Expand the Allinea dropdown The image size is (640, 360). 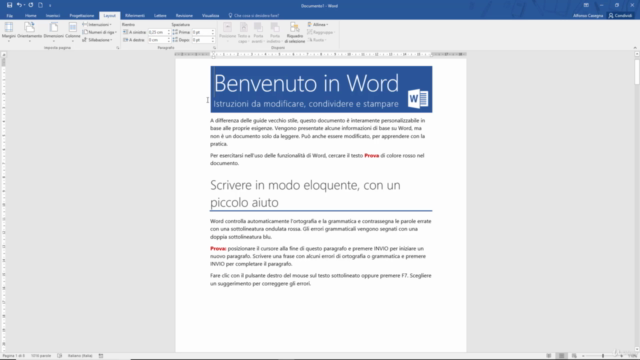pyautogui.click(x=318, y=24)
